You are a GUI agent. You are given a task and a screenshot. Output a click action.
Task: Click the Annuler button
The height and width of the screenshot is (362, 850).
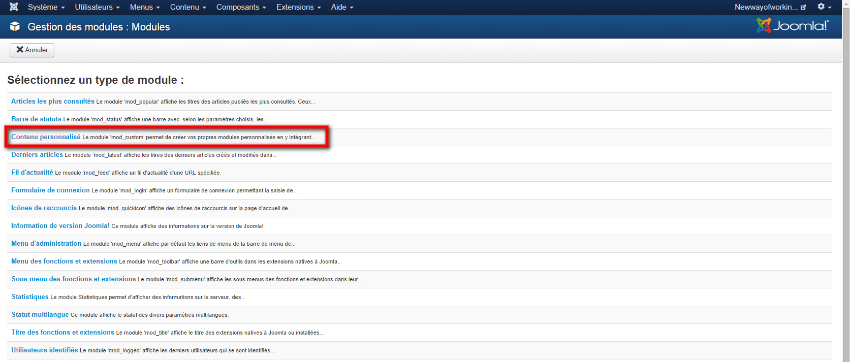(x=32, y=50)
